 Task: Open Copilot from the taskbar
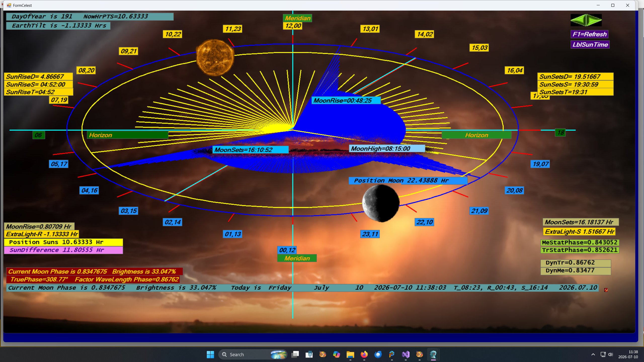point(336,354)
